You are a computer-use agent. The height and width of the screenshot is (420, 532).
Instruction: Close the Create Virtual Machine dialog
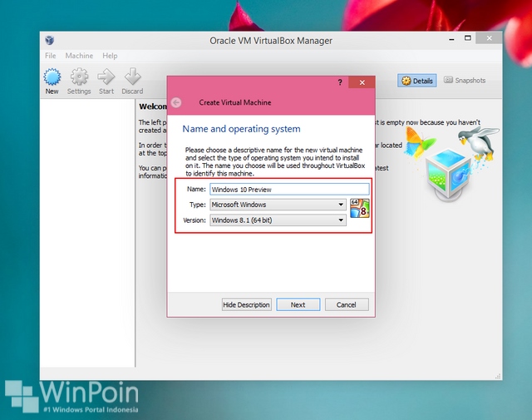coord(362,82)
